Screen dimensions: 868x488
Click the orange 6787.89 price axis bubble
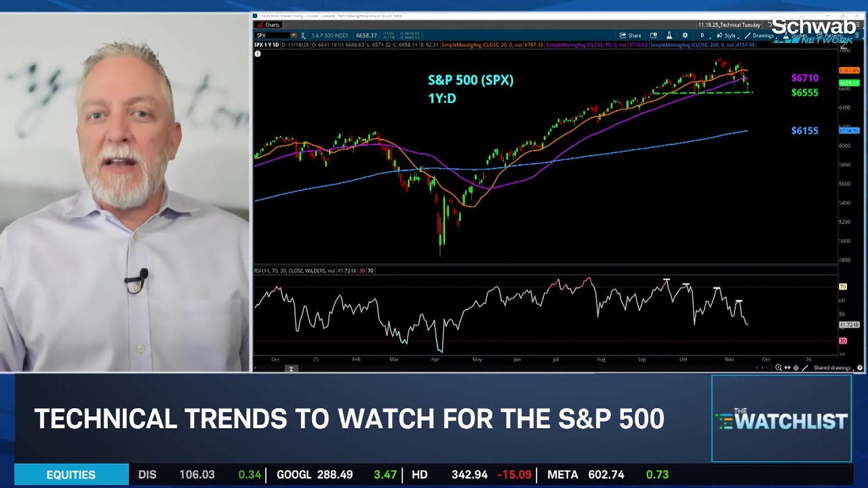849,70
